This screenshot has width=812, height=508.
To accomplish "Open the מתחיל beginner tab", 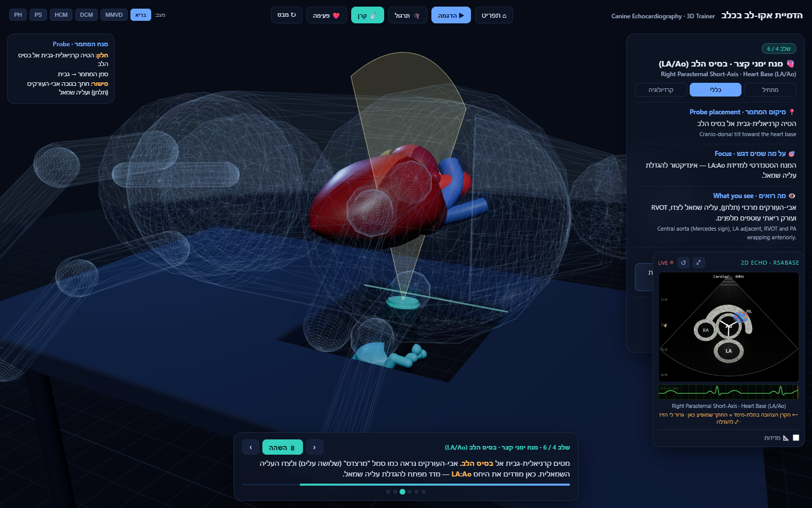I will tap(770, 90).
